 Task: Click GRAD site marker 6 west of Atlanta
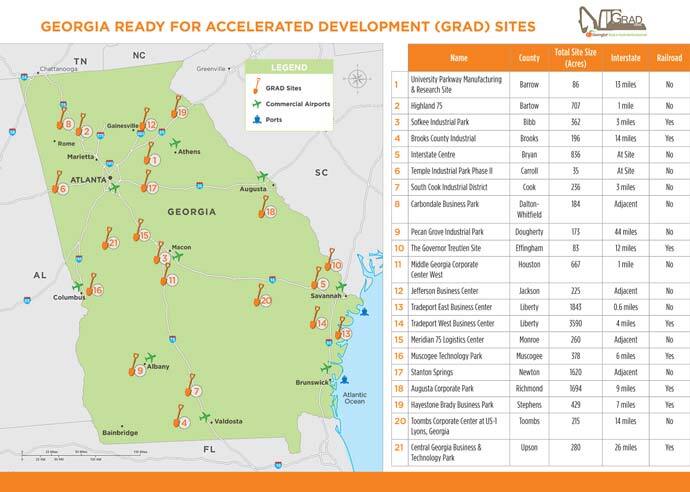[x=60, y=183]
